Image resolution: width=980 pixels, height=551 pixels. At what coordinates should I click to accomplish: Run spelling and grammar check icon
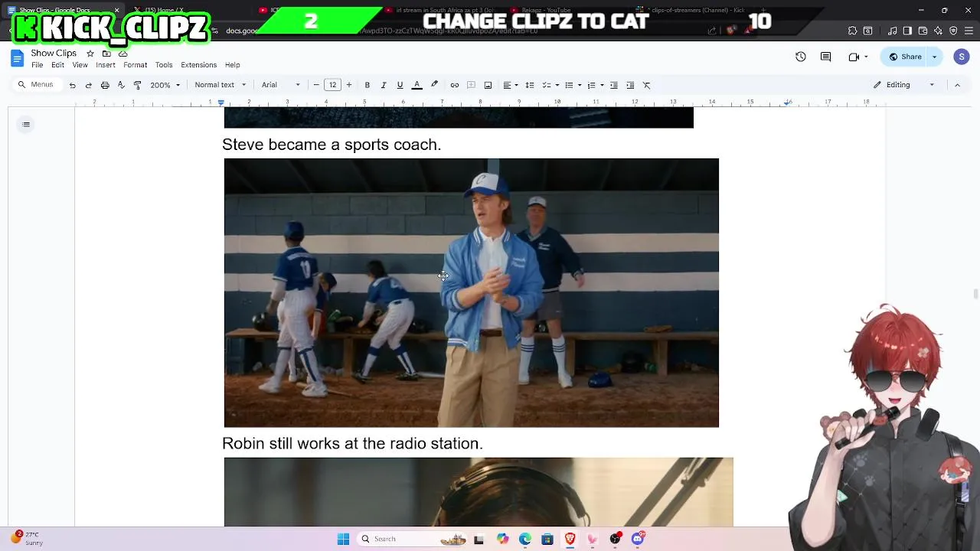[x=121, y=85]
